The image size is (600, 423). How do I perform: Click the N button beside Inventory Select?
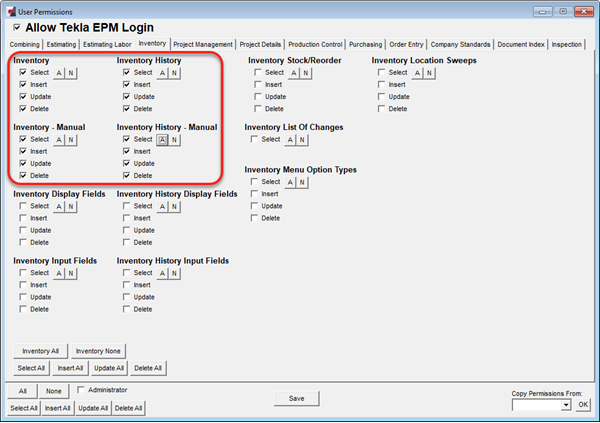tap(71, 73)
